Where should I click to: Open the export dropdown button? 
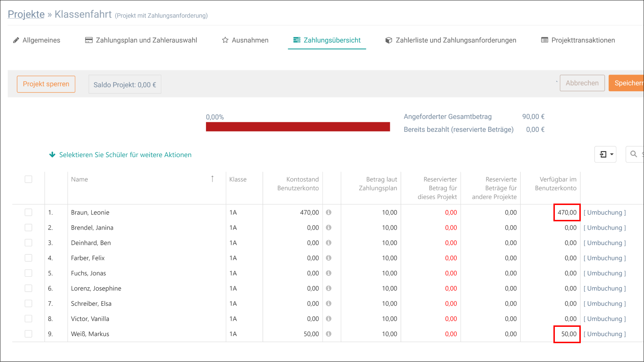point(605,154)
